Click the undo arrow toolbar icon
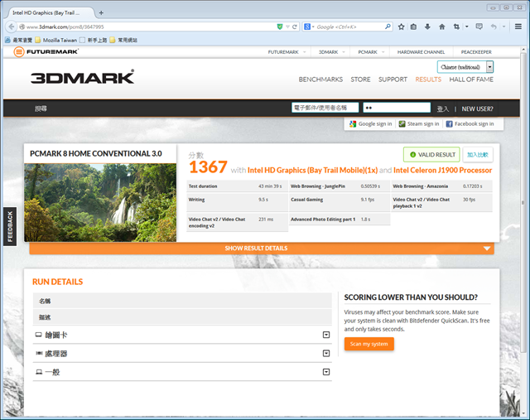 click(x=494, y=27)
